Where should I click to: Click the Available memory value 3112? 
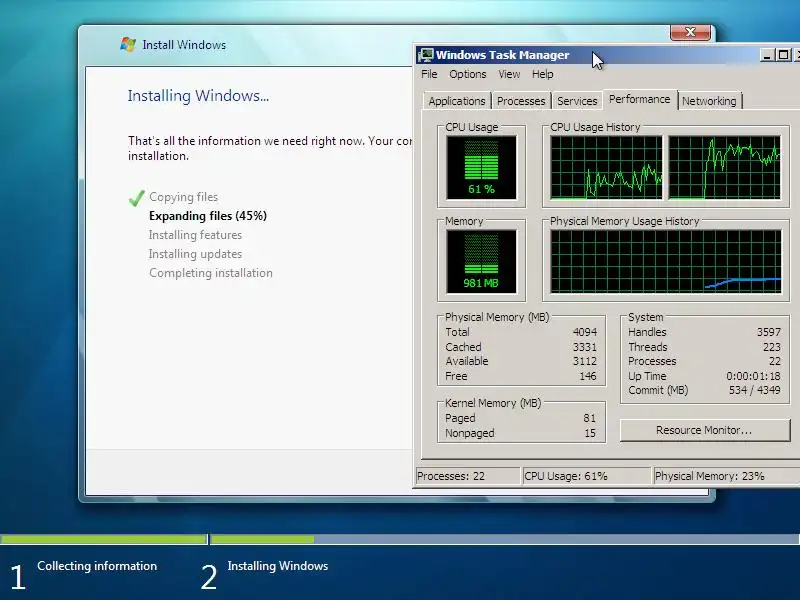pos(585,361)
